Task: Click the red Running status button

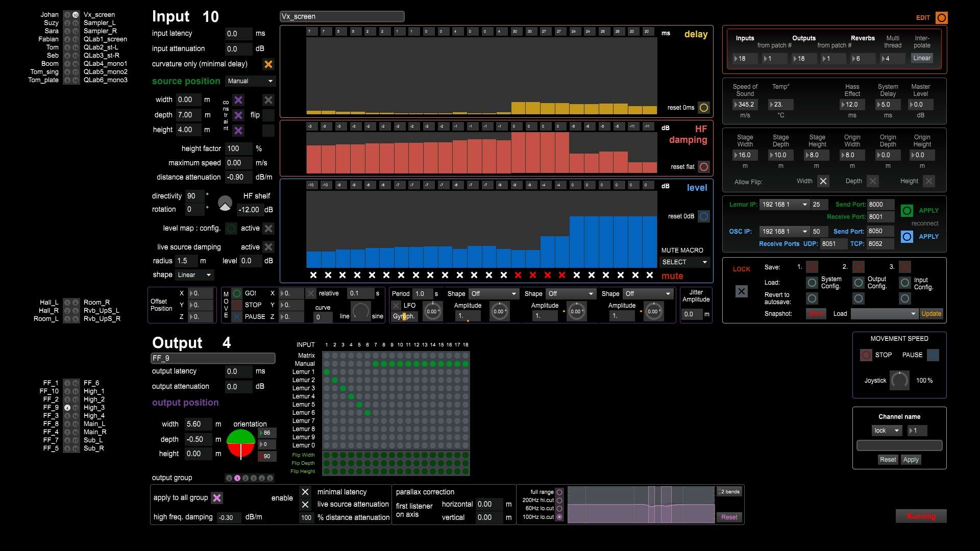Action: point(921,516)
